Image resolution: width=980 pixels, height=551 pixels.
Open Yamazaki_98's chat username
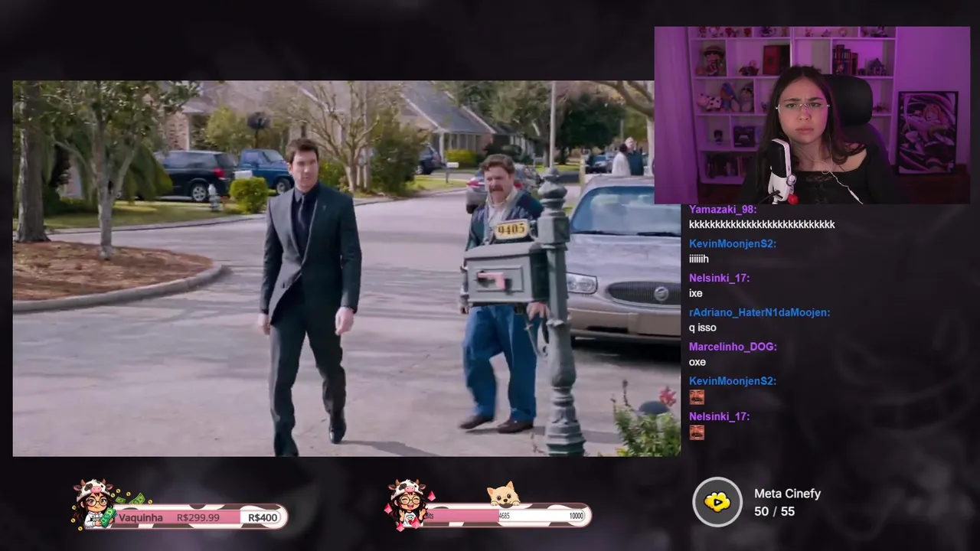723,209
